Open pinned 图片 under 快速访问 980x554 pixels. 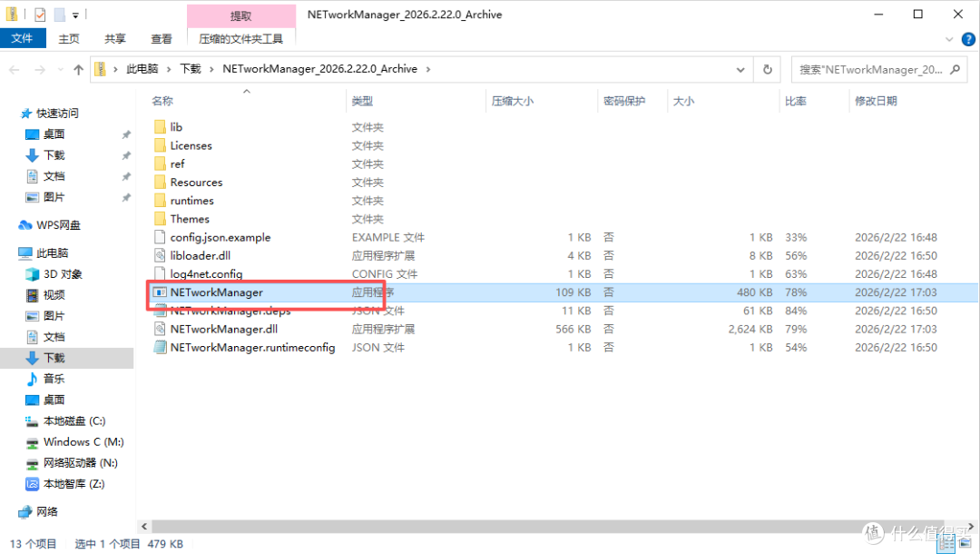pyautogui.click(x=54, y=197)
